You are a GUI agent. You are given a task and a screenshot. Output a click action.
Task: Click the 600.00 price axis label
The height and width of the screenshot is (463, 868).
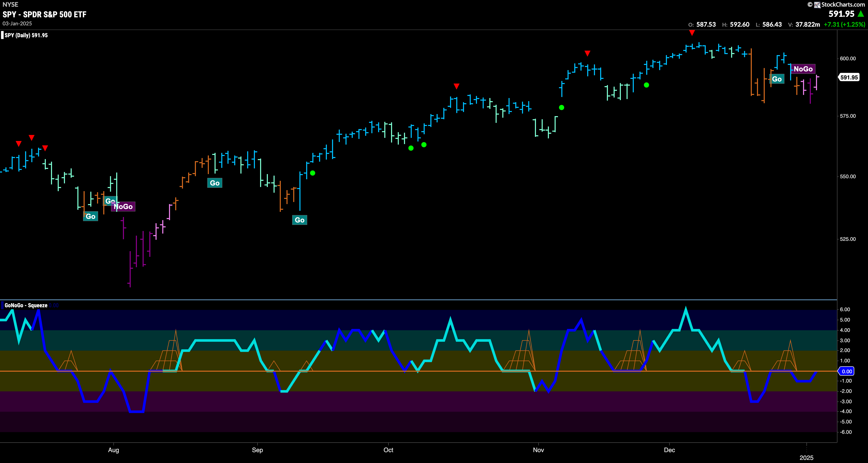point(848,59)
